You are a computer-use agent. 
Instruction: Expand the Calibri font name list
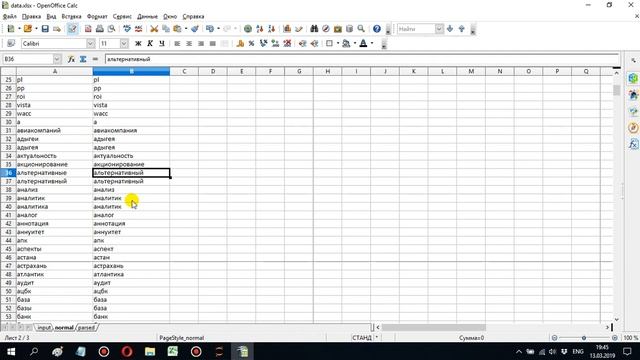[x=91, y=44]
